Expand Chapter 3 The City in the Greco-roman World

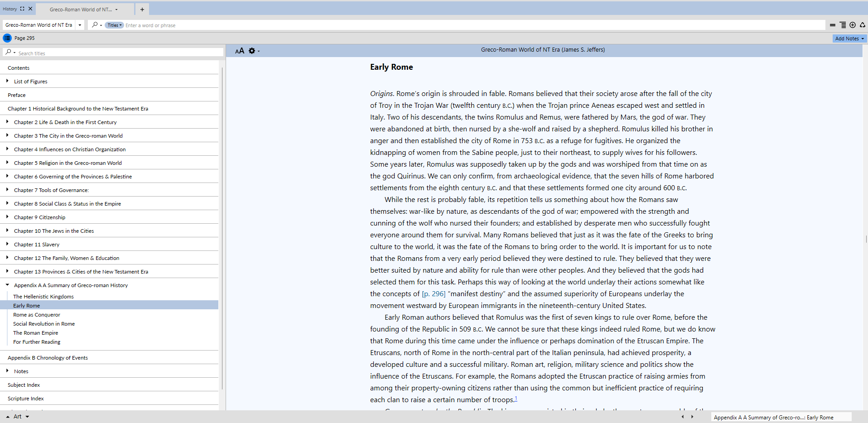[7, 135]
